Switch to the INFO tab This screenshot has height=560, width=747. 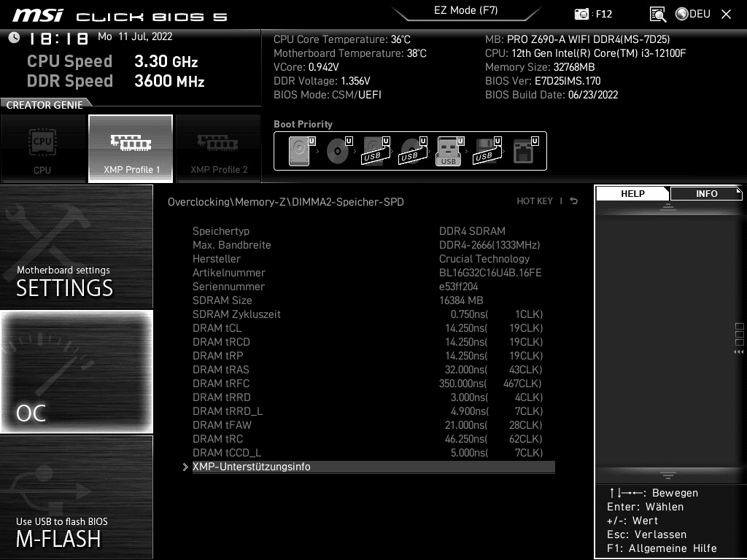706,194
